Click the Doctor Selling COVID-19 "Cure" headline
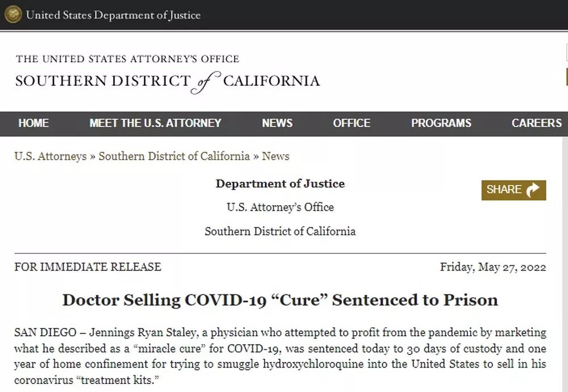Image resolution: width=568 pixels, height=392 pixels. [x=280, y=300]
